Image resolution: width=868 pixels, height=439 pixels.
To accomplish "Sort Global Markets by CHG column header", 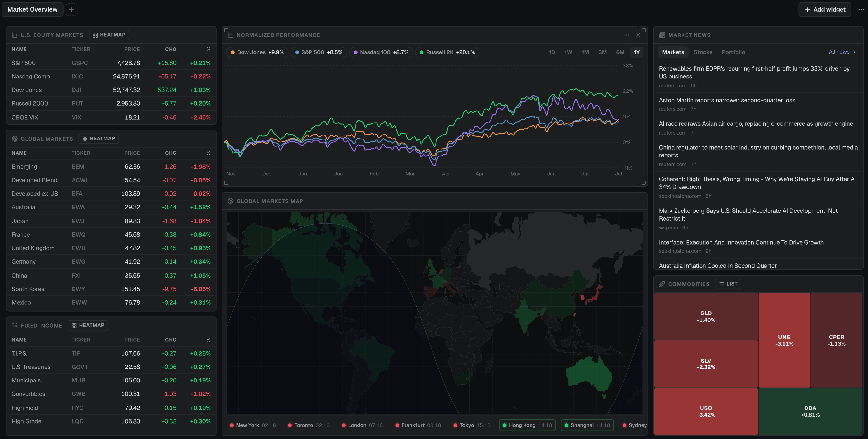I will point(170,153).
